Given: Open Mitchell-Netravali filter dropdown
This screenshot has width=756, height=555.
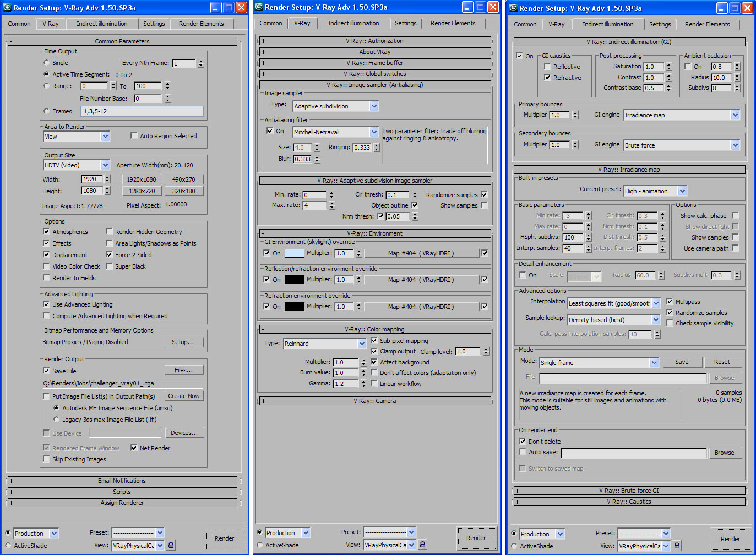Looking at the screenshot, I should pyautogui.click(x=336, y=132).
